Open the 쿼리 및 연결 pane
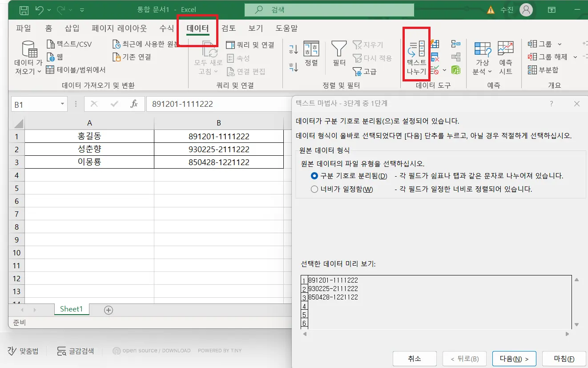588x368 pixels. (250, 45)
